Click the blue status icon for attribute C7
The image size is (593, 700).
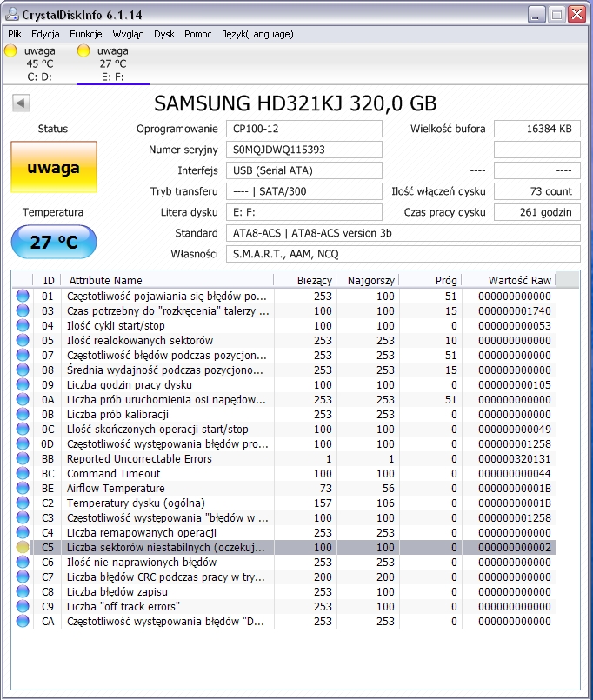point(23,577)
